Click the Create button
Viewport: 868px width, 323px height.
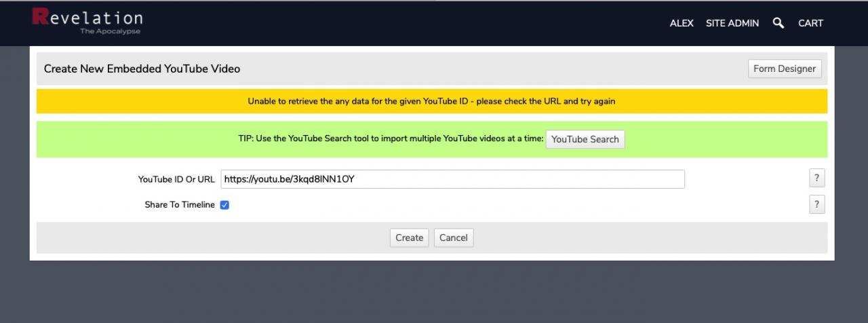click(x=410, y=237)
